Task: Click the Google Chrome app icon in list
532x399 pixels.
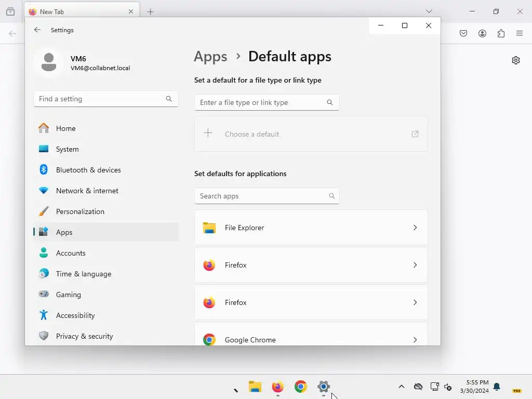Action: click(209, 339)
